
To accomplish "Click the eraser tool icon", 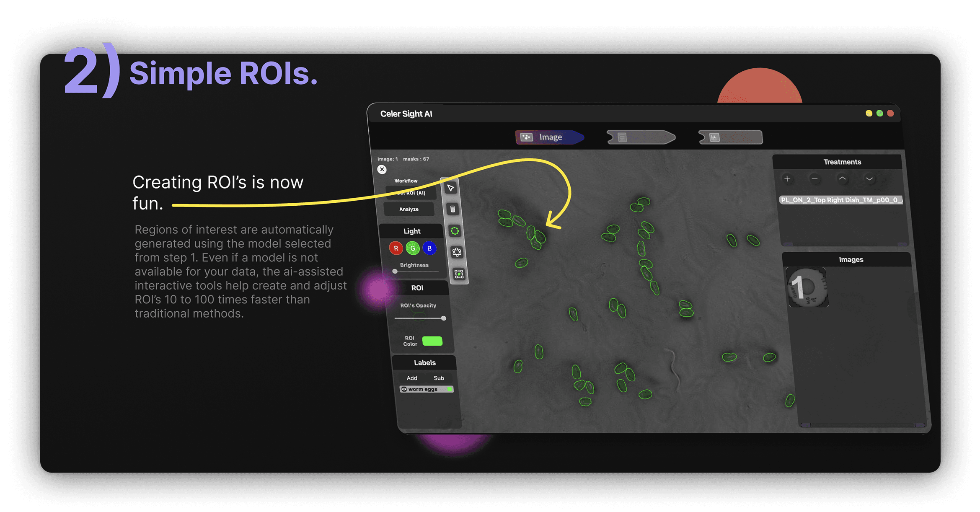I will (x=453, y=209).
